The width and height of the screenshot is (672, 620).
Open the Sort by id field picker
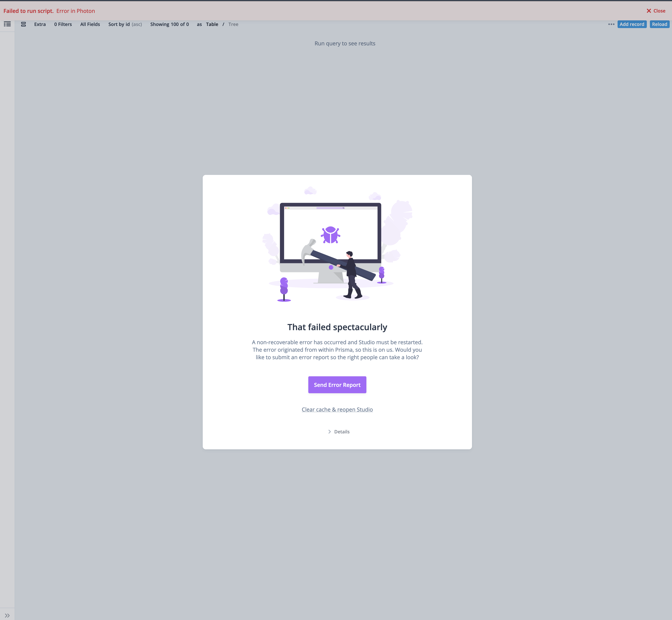coord(119,24)
